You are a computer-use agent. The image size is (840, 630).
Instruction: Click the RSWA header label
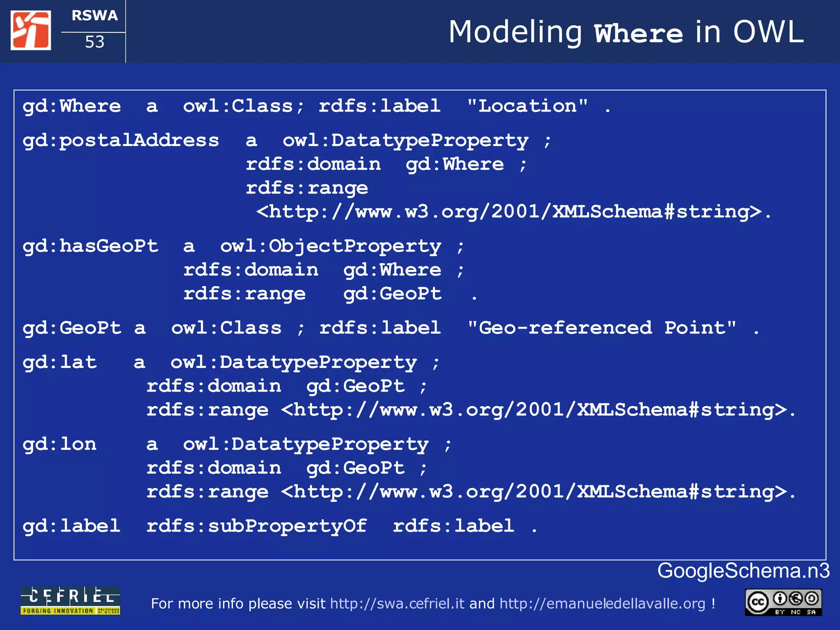[95, 16]
